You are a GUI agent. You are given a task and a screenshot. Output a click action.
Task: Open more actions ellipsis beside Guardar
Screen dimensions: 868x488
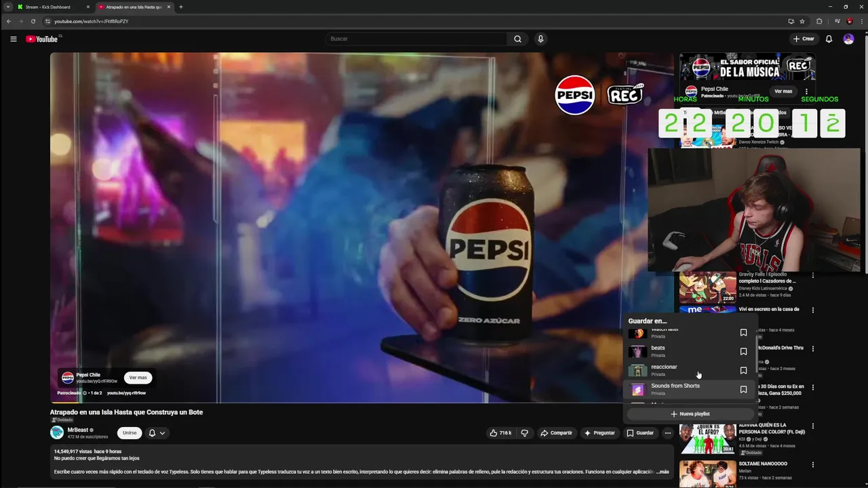click(x=667, y=432)
